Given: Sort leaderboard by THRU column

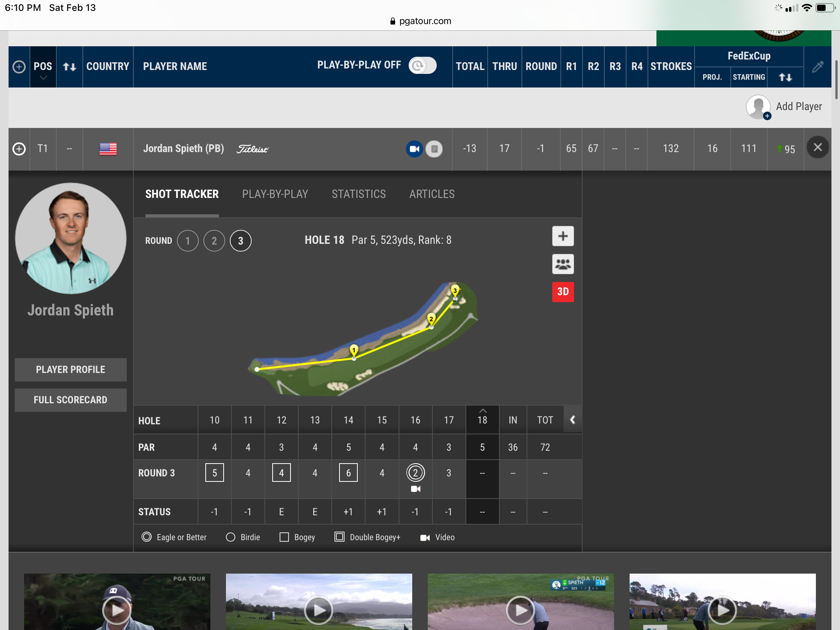Looking at the screenshot, I should (x=504, y=66).
